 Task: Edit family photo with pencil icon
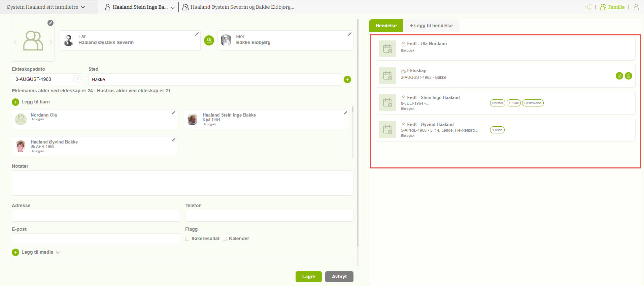(50, 23)
